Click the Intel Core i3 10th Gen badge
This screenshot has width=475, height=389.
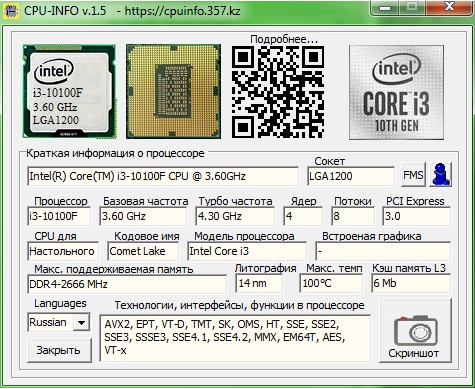(396, 92)
